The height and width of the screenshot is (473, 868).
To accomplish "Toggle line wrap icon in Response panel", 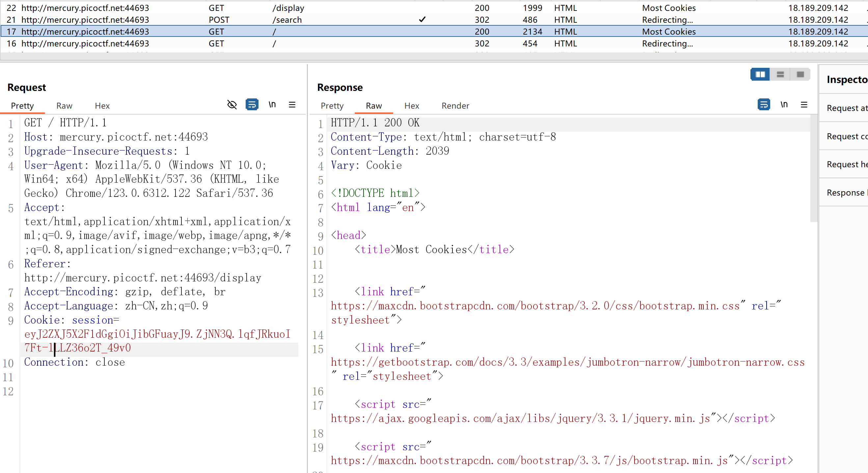I will coord(764,105).
